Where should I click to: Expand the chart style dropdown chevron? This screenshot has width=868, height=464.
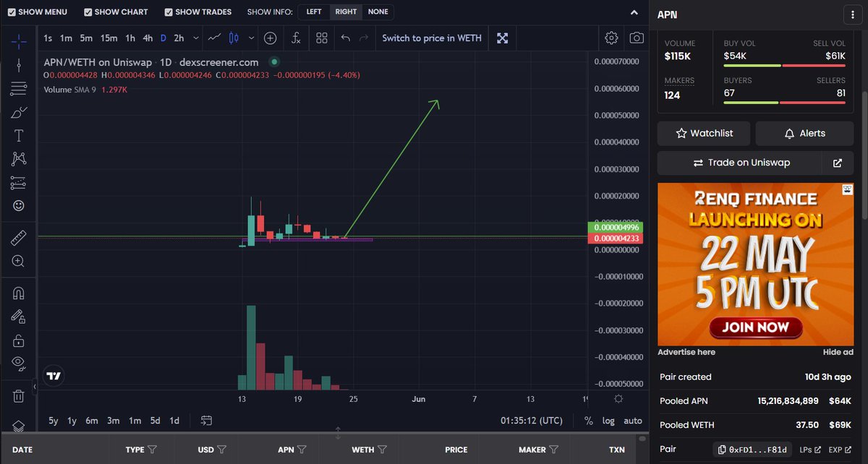pyautogui.click(x=251, y=38)
